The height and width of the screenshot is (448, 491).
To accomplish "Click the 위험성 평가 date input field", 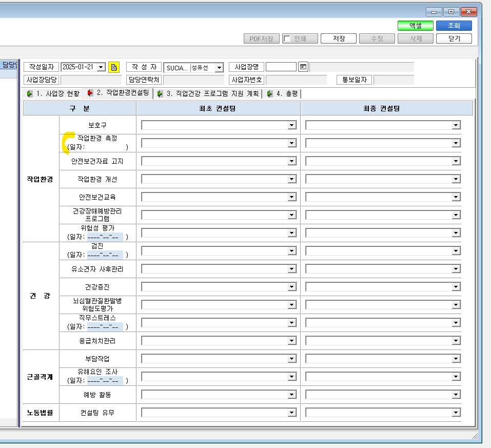I will (105, 237).
